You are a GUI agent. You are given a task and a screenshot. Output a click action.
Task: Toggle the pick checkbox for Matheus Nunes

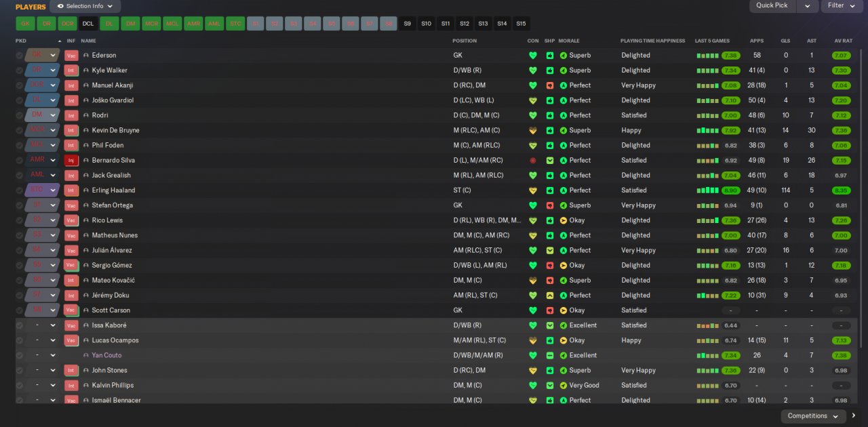[x=19, y=235]
